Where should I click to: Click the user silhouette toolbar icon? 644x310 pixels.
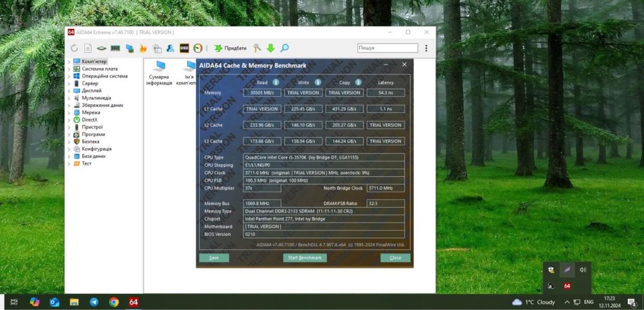coord(171,48)
